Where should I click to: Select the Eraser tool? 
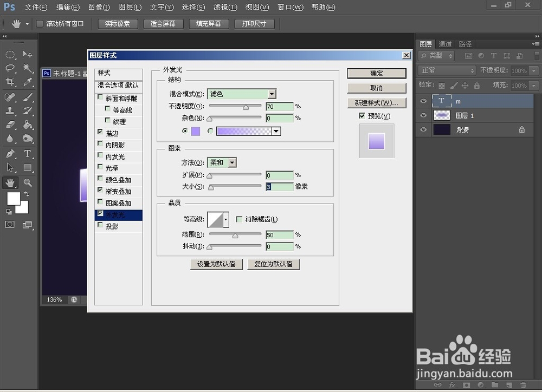10,125
